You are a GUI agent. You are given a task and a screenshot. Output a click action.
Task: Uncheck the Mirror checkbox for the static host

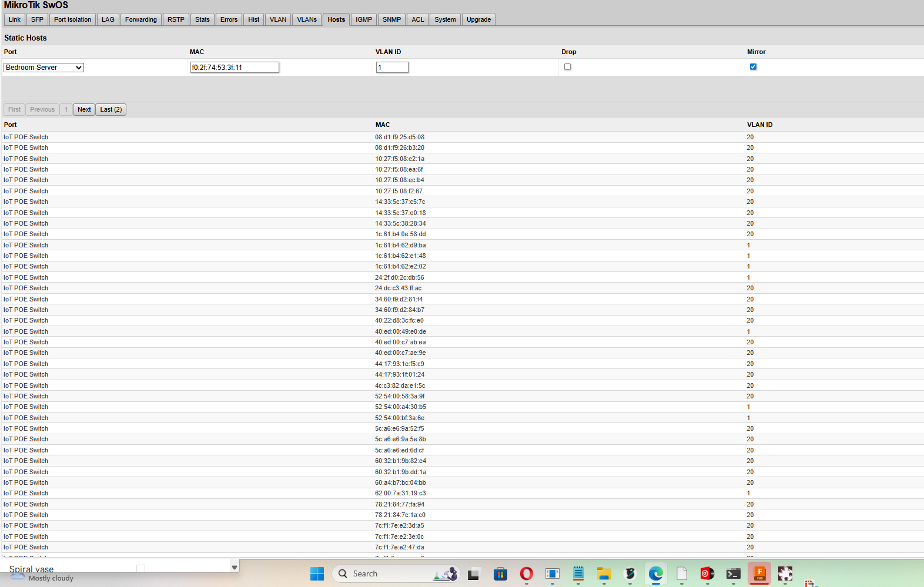[753, 66]
